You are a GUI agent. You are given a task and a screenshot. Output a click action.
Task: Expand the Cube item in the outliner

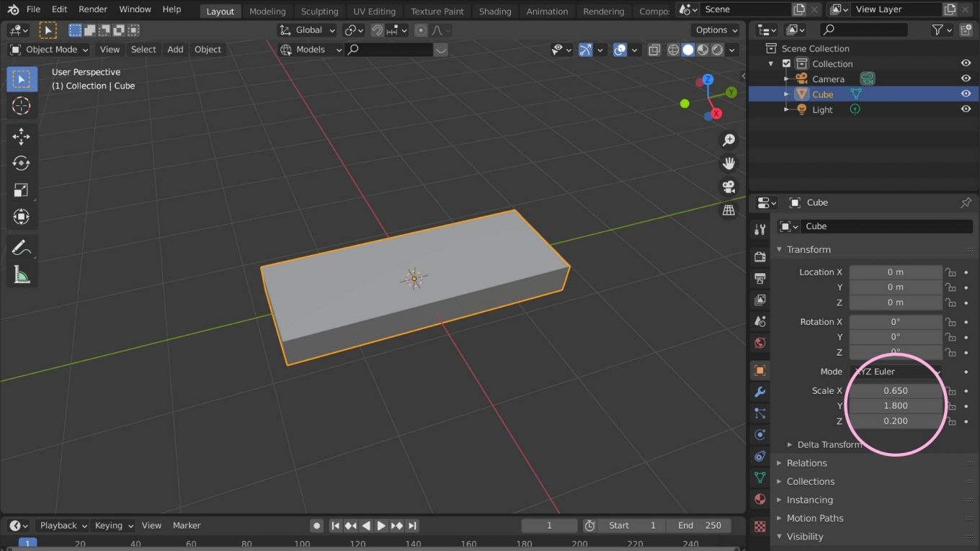pos(787,94)
